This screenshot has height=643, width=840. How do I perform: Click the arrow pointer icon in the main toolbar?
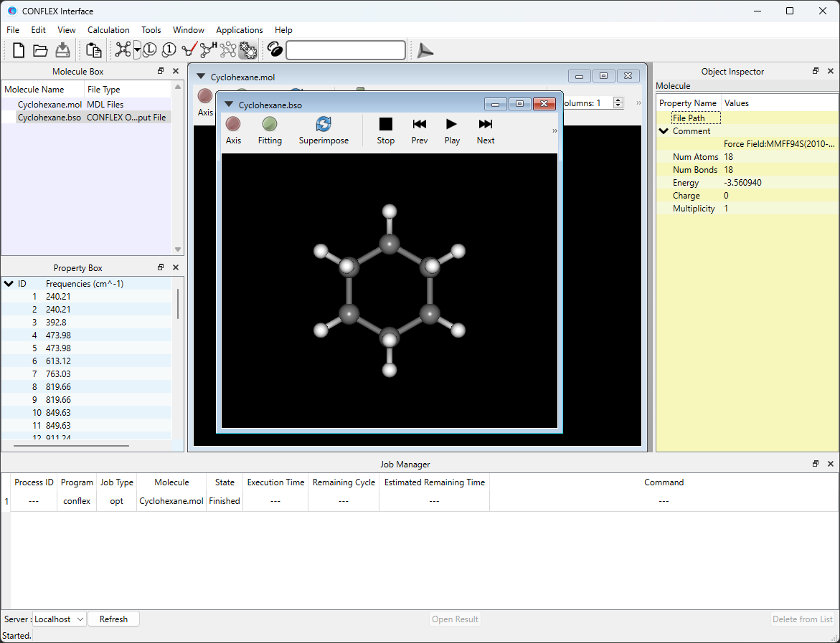pyautogui.click(x=425, y=50)
